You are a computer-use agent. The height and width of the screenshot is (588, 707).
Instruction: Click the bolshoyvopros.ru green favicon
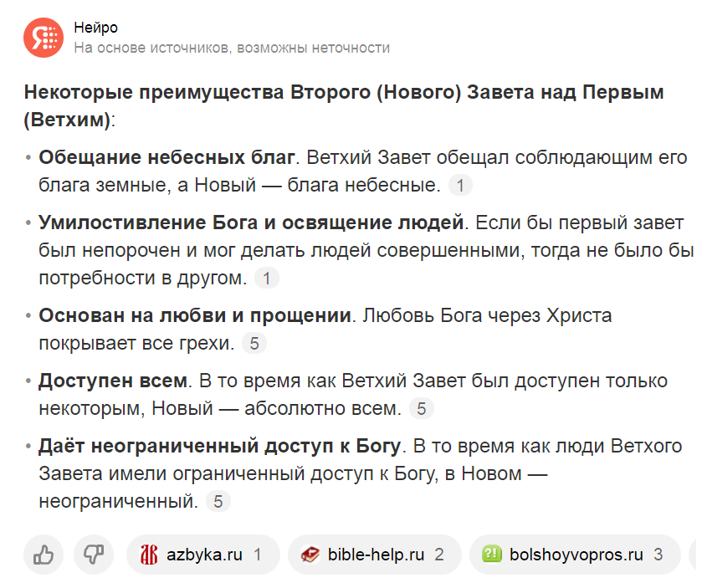491,554
